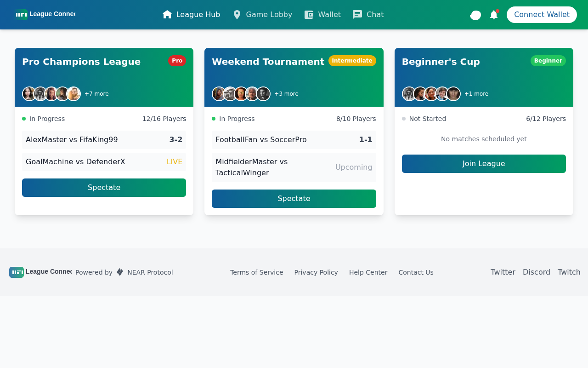Toggle dark mode with the theme switch

475,15
